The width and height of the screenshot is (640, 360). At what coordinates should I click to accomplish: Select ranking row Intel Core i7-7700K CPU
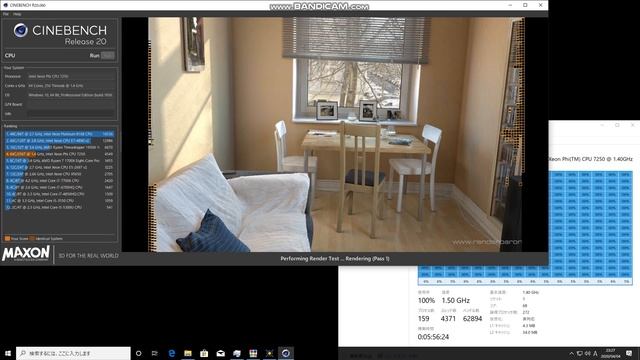[x=60, y=180]
